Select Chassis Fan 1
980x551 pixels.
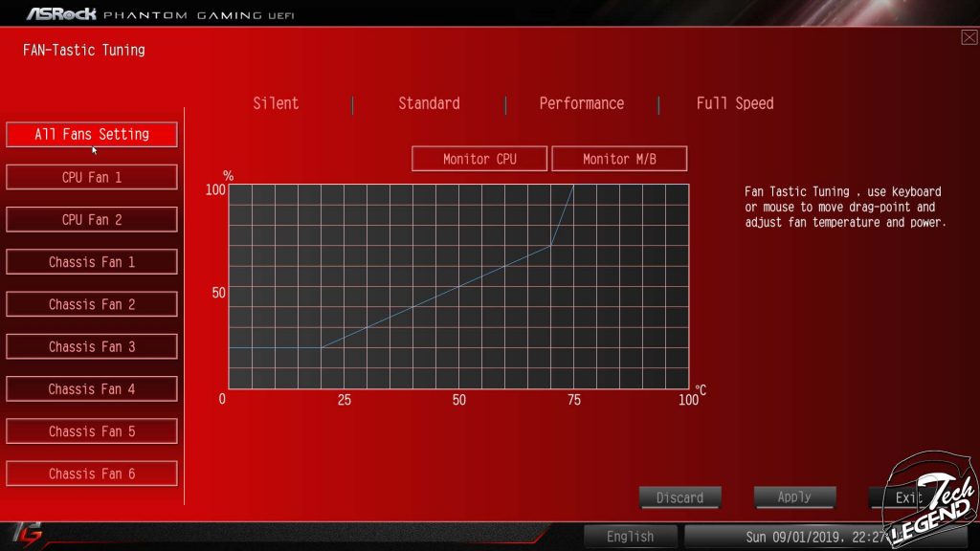click(x=92, y=262)
